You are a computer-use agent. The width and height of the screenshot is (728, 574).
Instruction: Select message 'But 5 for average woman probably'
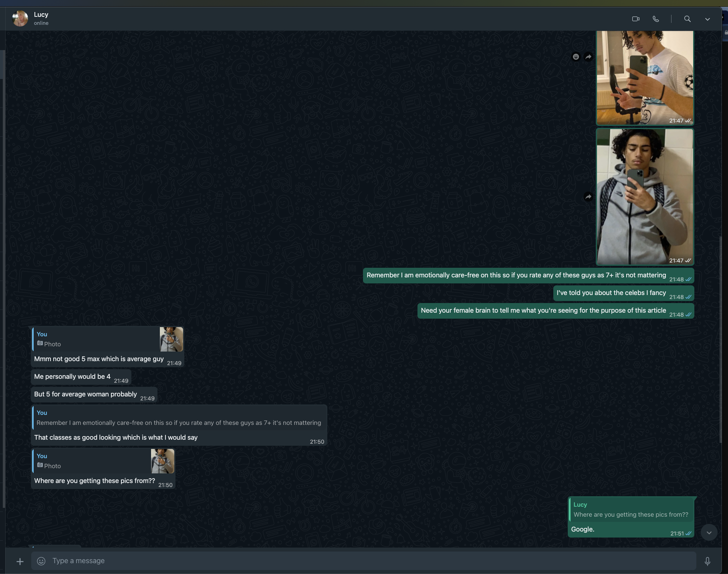point(94,394)
